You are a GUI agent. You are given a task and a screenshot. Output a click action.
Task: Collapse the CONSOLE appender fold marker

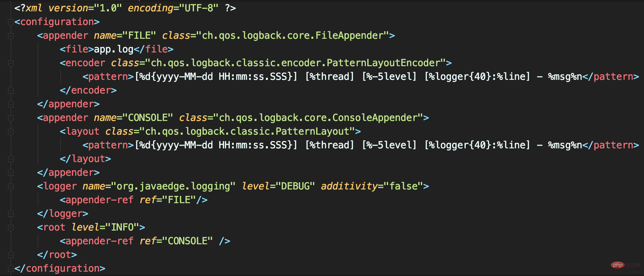tap(11, 118)
